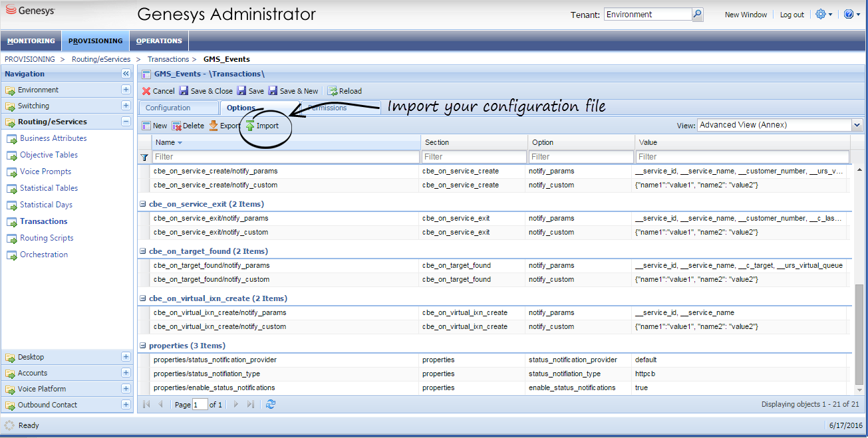Click the Log out link
Screen dimensions: 868x438
[792, 15]
